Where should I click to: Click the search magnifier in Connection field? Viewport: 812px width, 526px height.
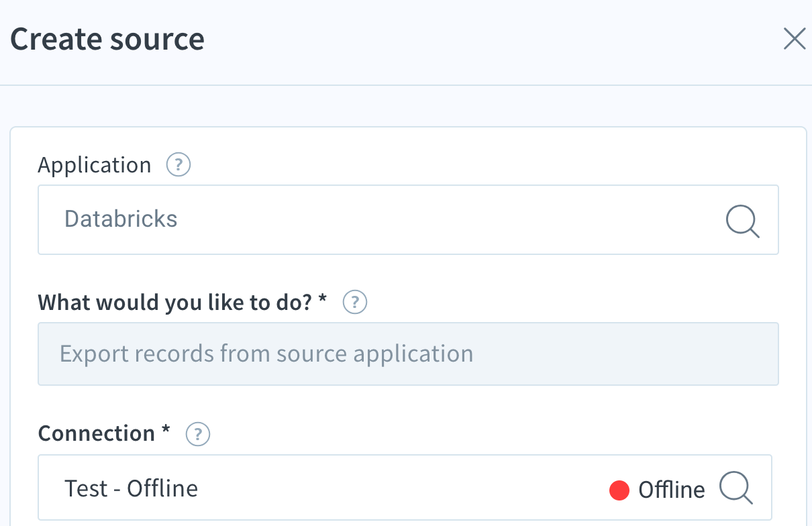click(x=736, y=488)
